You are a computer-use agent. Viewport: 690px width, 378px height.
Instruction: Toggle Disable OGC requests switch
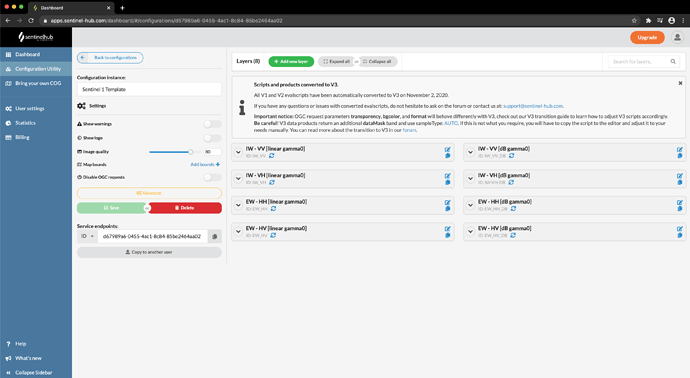(x=212, y=177)
